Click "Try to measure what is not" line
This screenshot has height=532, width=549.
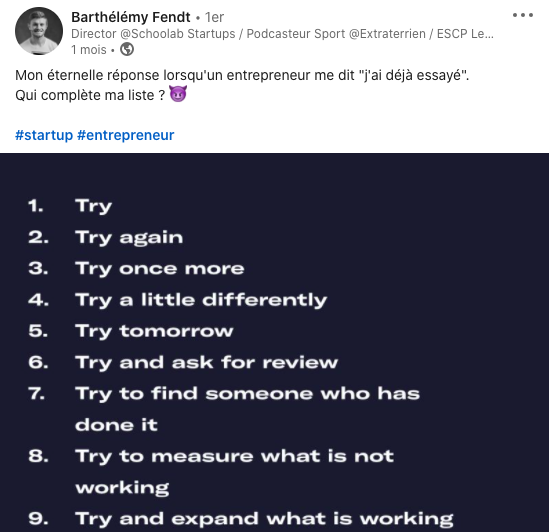235,456
